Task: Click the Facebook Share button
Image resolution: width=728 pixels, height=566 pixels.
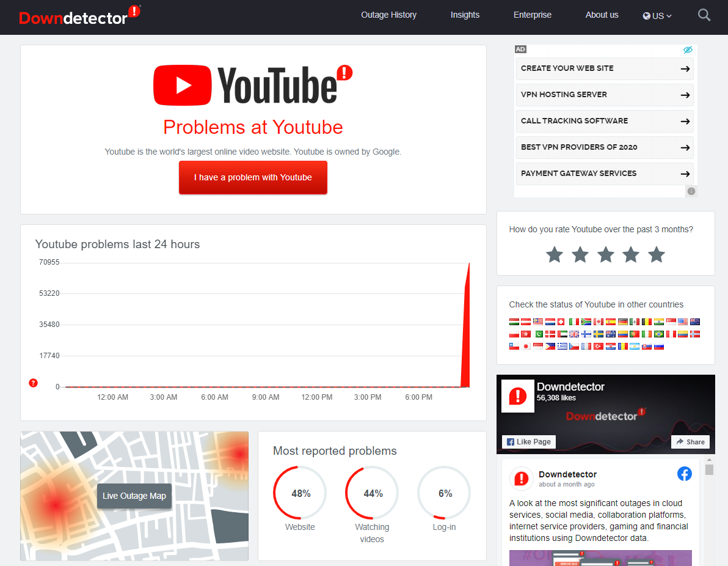Action: (690, 441)
